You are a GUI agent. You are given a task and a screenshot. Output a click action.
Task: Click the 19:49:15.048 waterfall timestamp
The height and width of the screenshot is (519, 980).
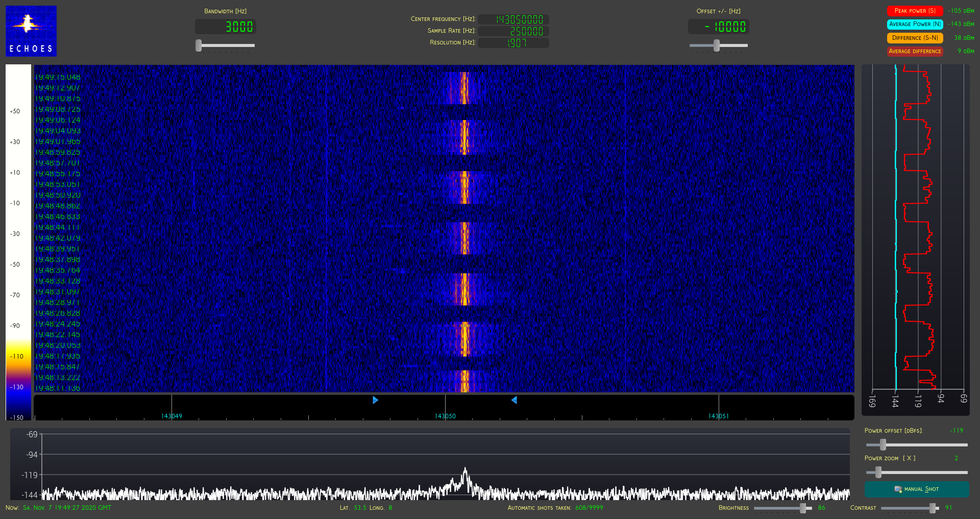58,77
